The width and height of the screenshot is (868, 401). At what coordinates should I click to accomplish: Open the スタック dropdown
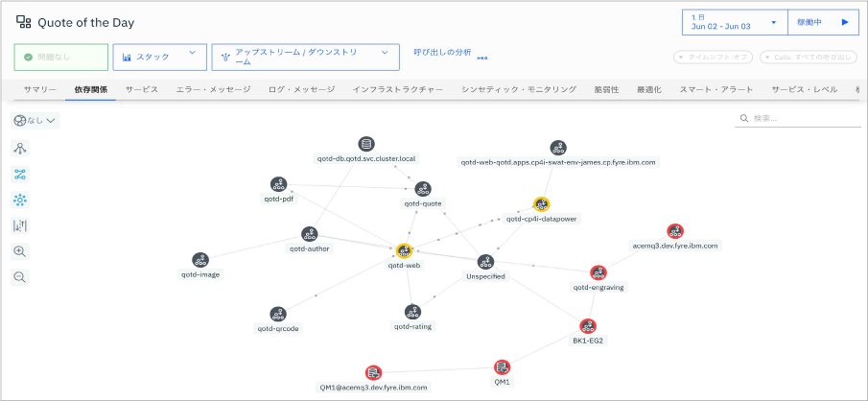pyautogui.click(x=159, y=57)
